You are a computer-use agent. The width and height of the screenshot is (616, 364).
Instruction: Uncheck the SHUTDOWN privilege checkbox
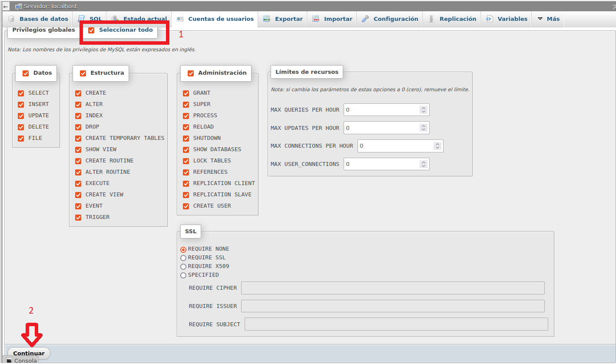[186, 138]
